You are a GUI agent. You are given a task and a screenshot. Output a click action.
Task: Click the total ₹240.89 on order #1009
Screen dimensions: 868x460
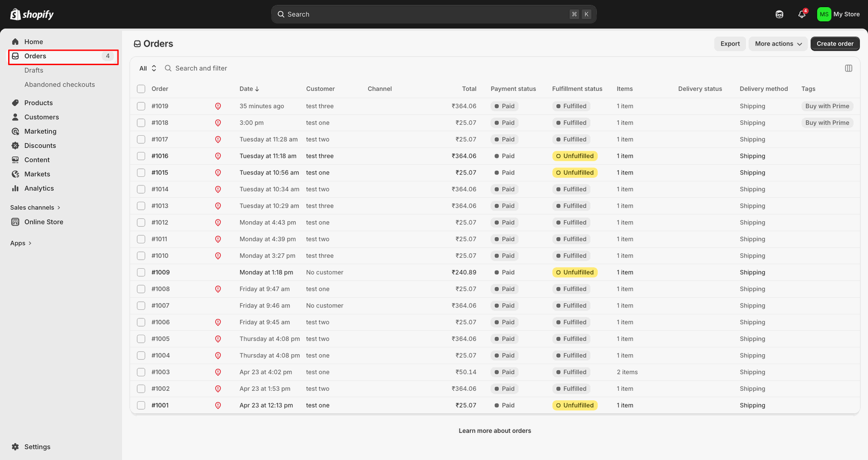point(464,272)
